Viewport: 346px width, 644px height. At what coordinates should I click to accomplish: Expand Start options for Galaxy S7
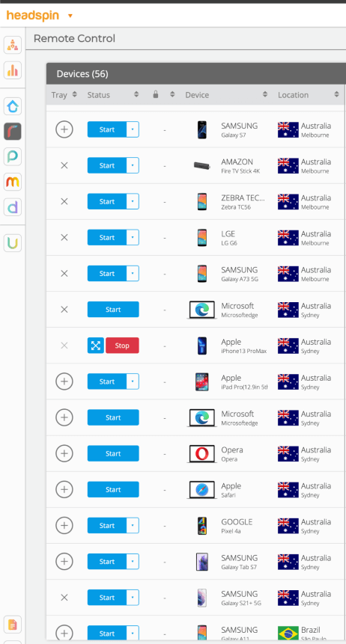click(133, 129)
